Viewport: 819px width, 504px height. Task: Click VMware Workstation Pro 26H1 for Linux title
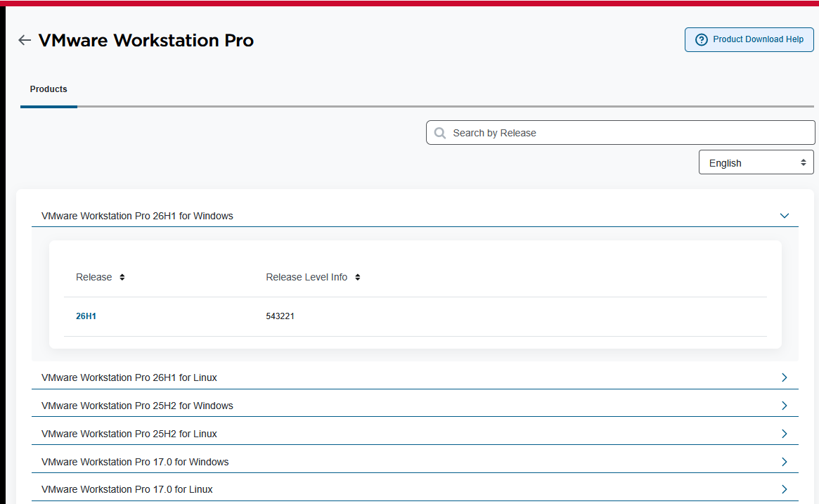point(129,377)
